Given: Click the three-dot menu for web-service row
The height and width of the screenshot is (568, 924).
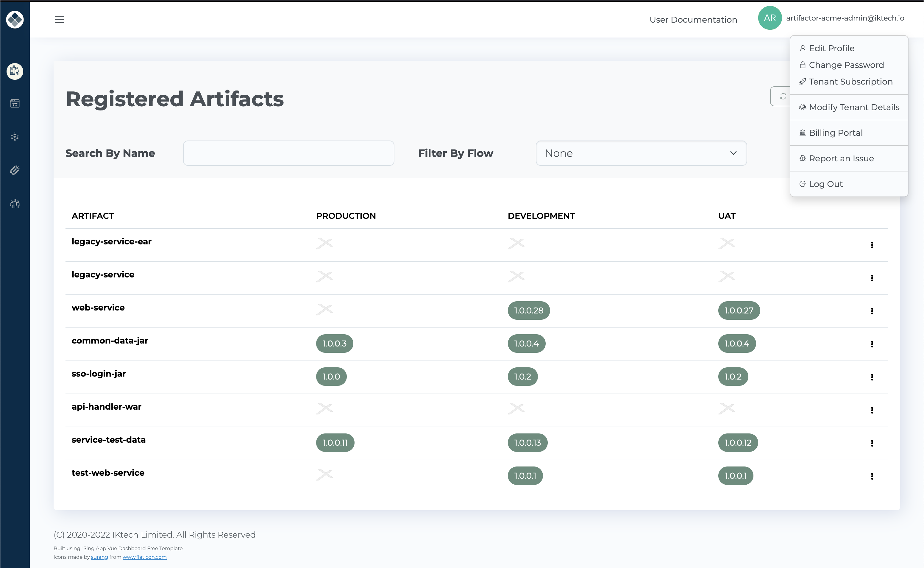Looking at the screenshot, I should pyautogui.click(x=872, y=311).
